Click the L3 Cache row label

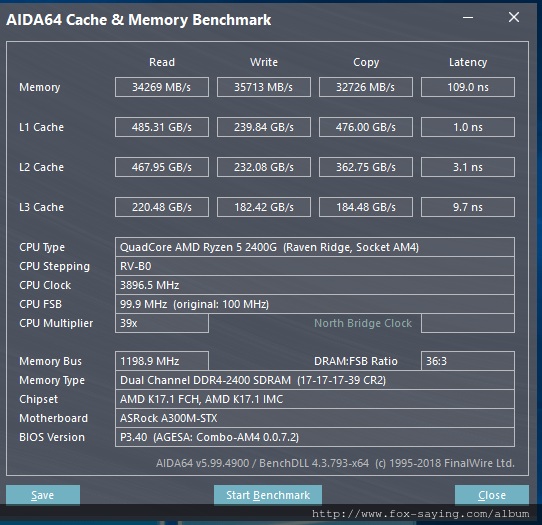(x=41, y=207)
